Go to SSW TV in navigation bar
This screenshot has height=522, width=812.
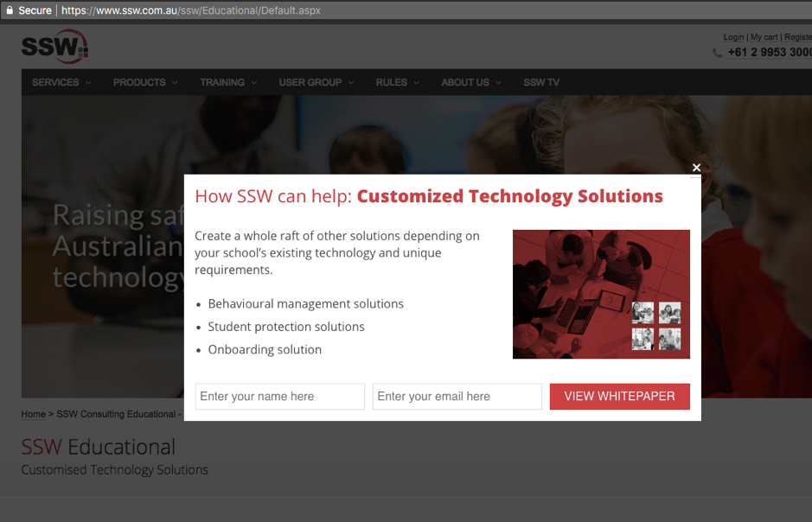(541, 82)
